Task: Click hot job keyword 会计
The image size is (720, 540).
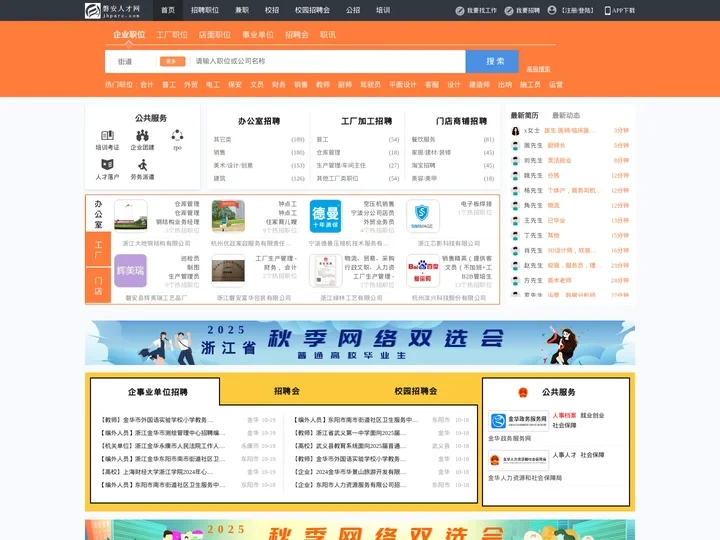Action: (147, 84)
